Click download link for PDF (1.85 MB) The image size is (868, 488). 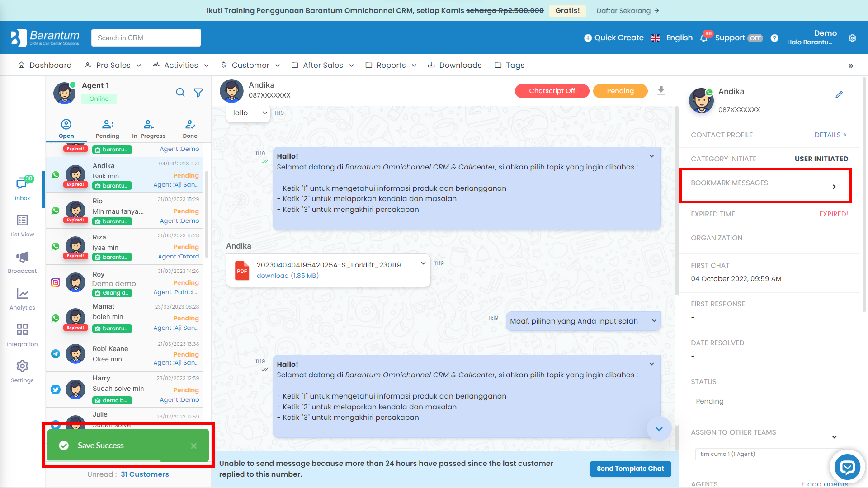[288, 276]
